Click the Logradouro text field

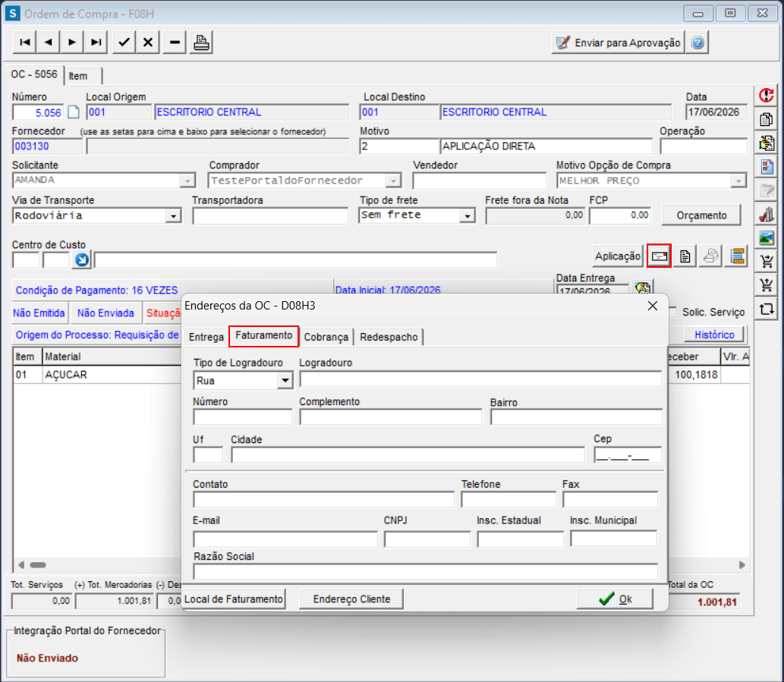(x=480, y=379)
